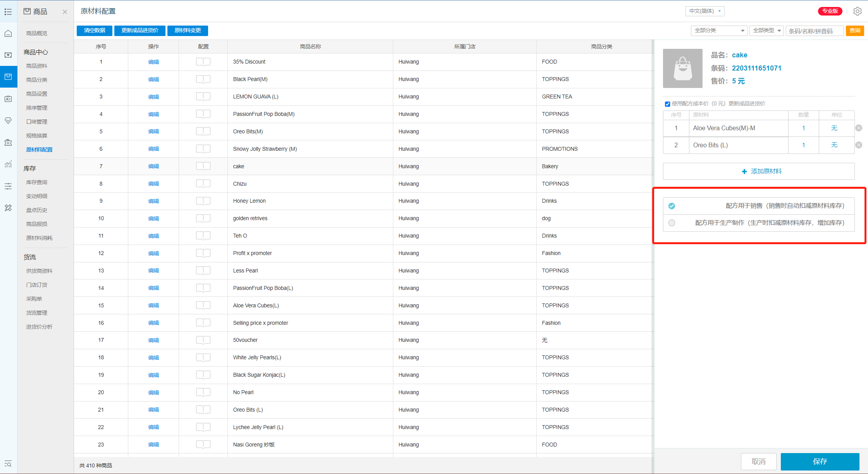868x474 pixels.
Task: Select 配方用于生产制作 radio option
Action: pyautogui.click(x=672, y=223)
